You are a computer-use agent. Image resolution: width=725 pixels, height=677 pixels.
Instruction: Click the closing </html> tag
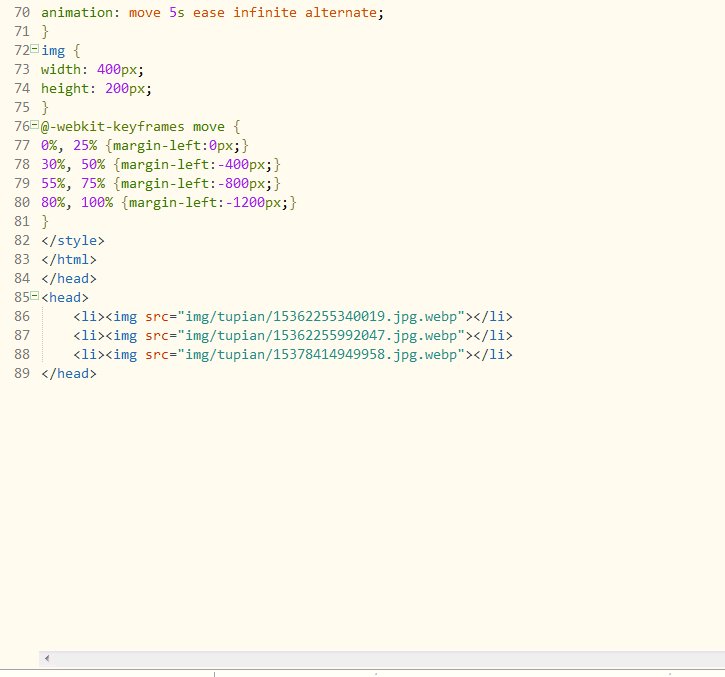(x=68, y=259)
